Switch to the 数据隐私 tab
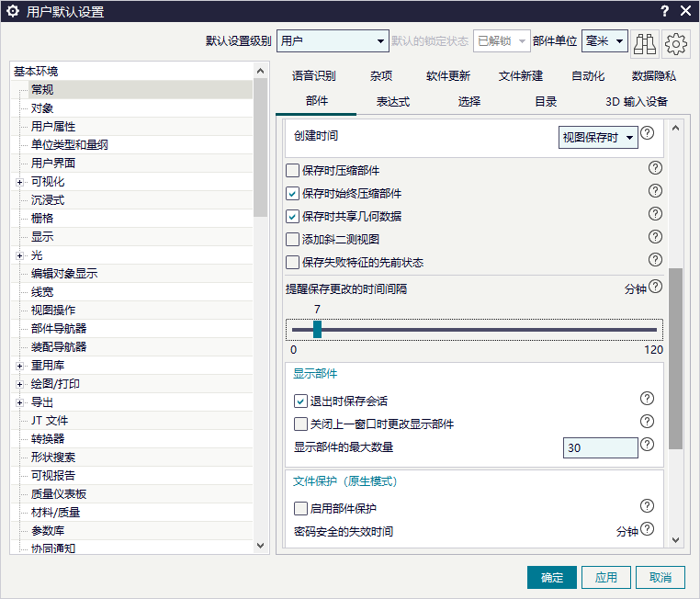This screenshot has width=700, height=599. [654, 76]
